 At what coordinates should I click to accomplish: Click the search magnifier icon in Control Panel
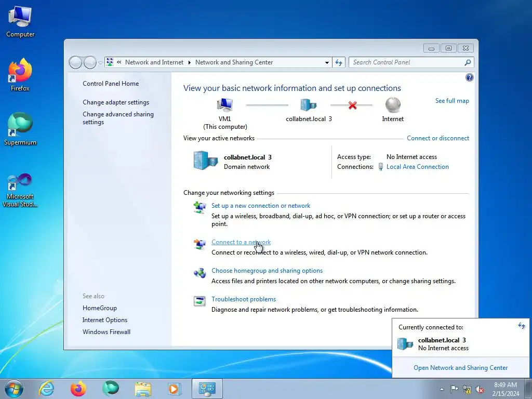(x=468, y=62)
